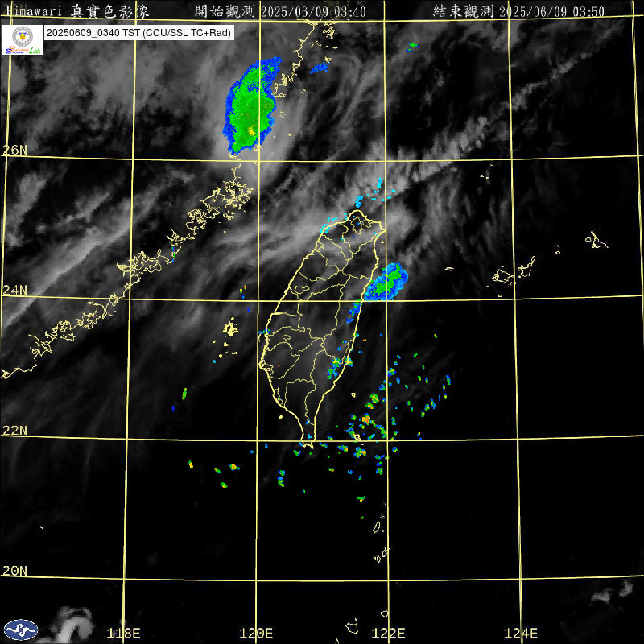Screen dimensions: 644x644
Task: Click the Severe Storm Lab logo
Action: [23, 39]
